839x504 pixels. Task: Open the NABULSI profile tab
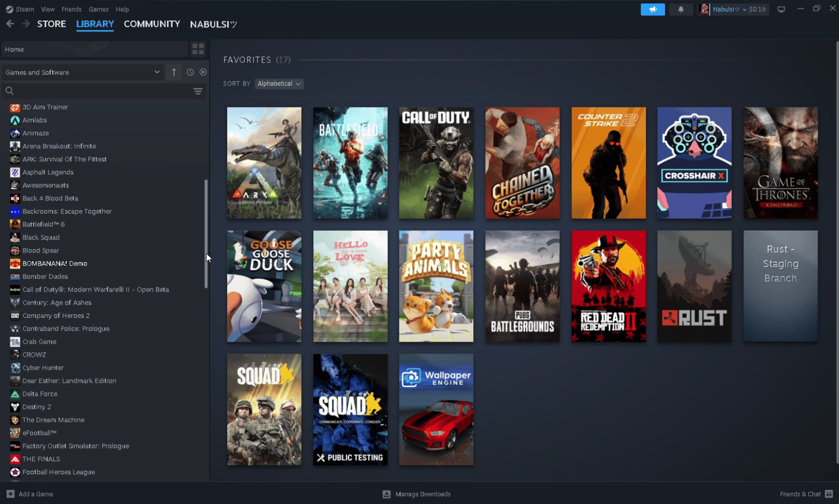click(x=214, y=24)
